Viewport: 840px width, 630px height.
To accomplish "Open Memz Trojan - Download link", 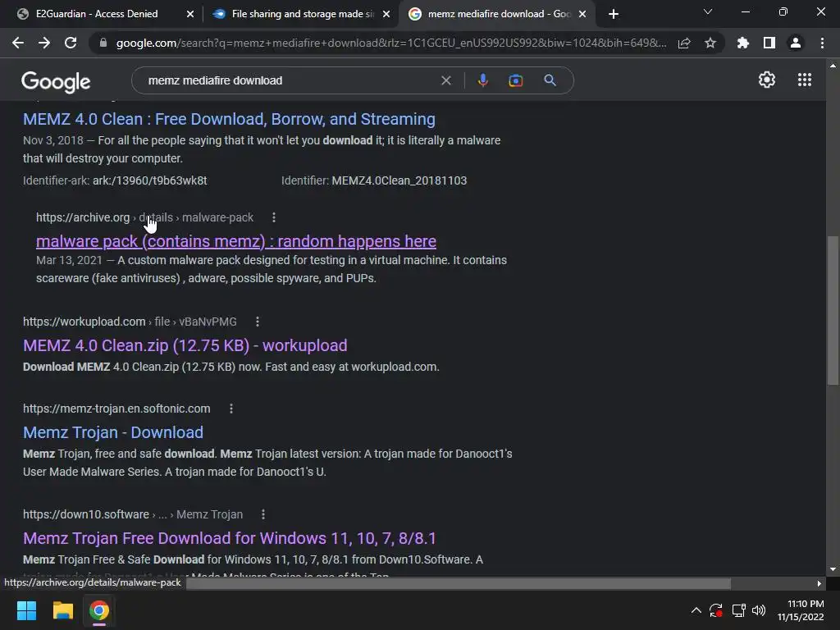I will [113, 432].
